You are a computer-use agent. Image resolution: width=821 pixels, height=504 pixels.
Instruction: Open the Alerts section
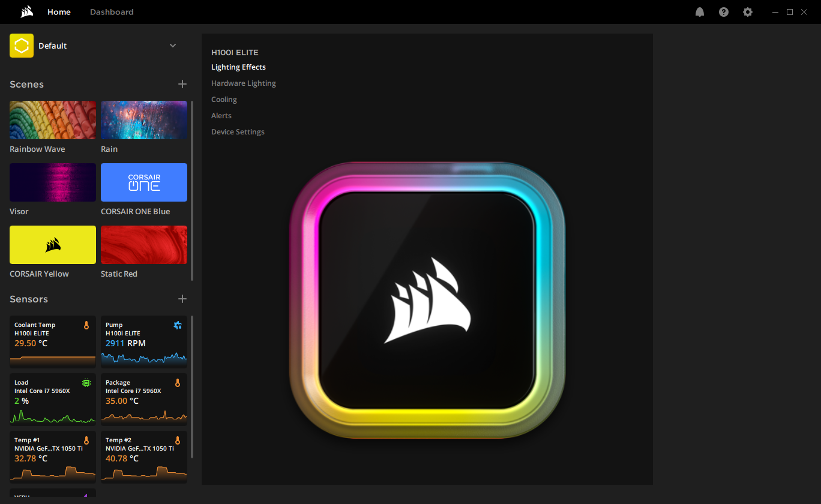click(x=221, y=116)
